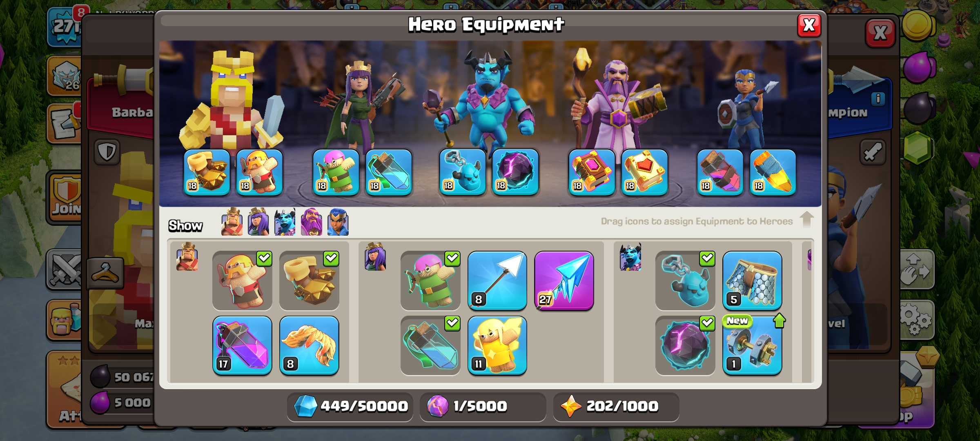Toggle the equipped dark orb checkmark item

click(685, 345)
